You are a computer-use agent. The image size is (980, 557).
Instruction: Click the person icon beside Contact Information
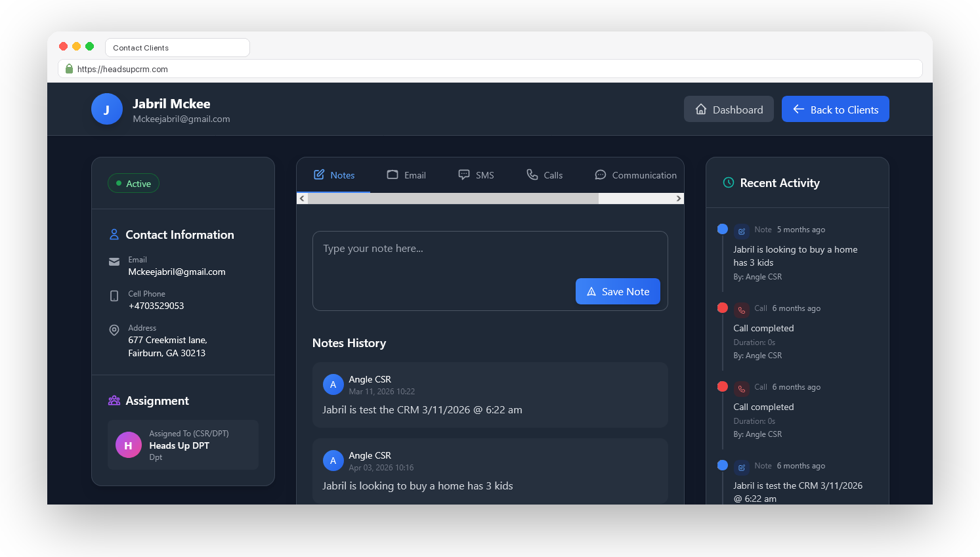114,234
